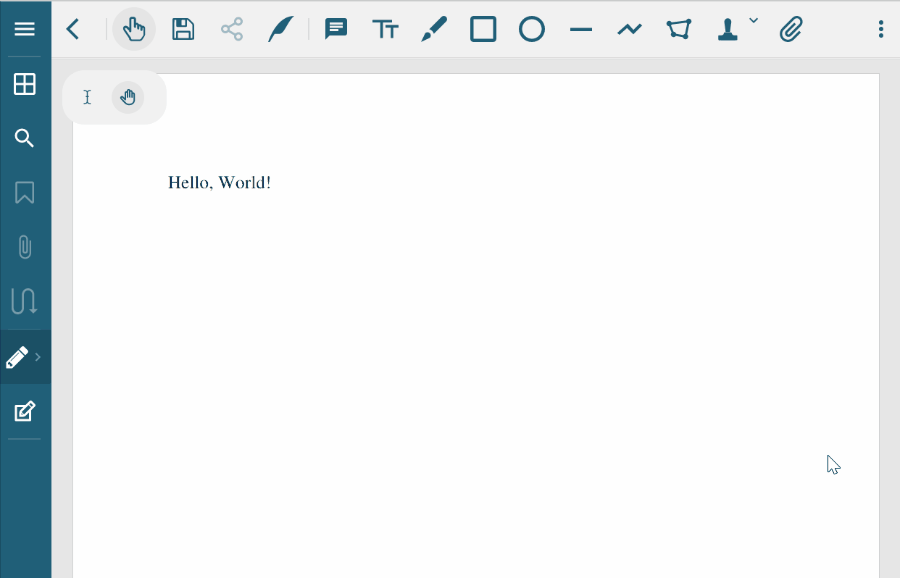
Task: Open attachments panel in sidebar
Action: coord(25,247)
